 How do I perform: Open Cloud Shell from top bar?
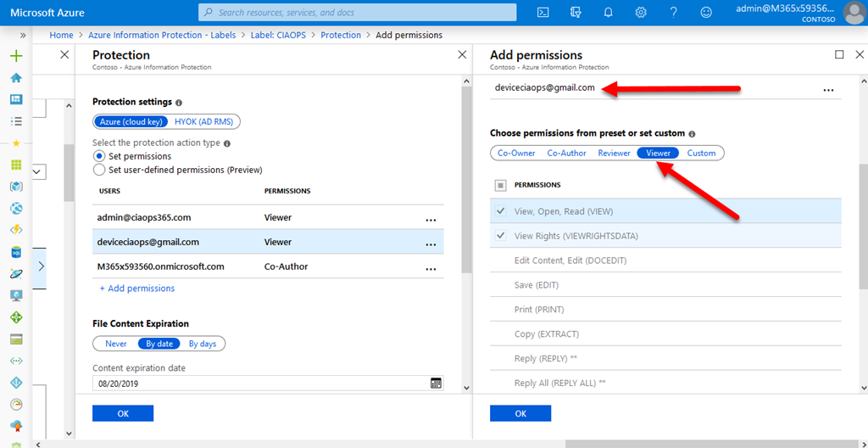543,13
